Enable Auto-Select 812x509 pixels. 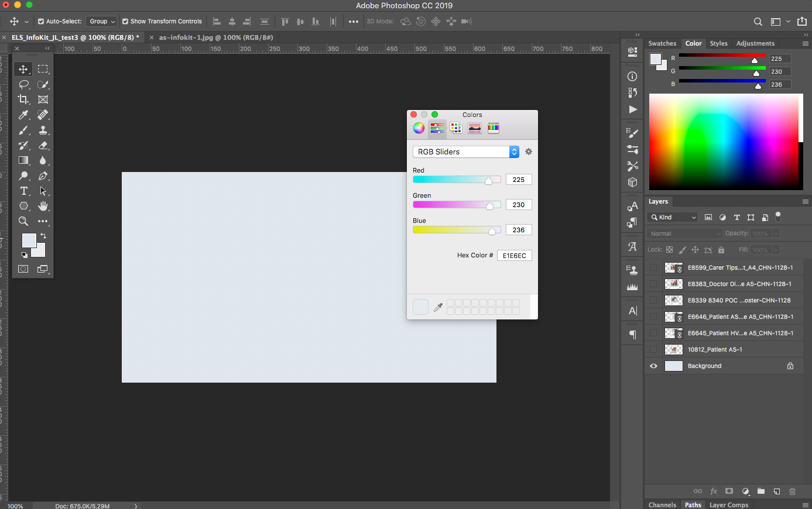(x=40, y=21)
